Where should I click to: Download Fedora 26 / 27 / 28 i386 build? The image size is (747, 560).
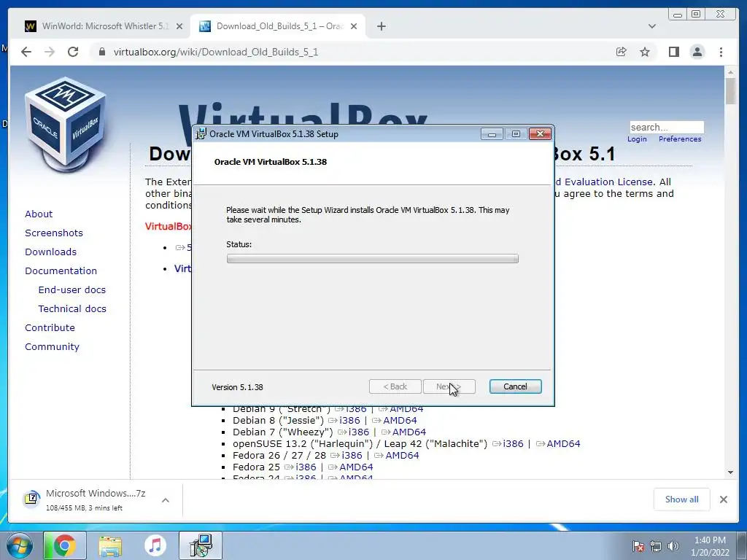(352, 455)
